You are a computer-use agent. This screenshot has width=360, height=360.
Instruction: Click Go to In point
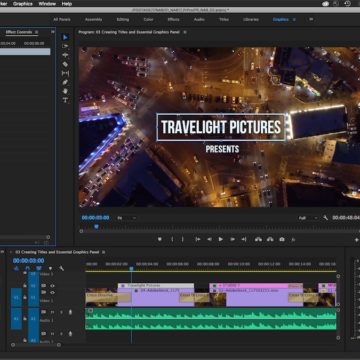click(x=198, y=239)
